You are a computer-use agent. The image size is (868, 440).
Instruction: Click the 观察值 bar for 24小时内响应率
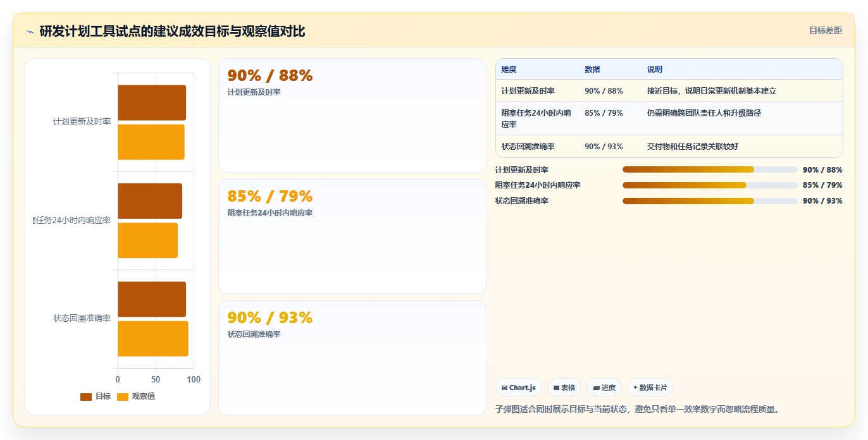[x=147, y=240]
